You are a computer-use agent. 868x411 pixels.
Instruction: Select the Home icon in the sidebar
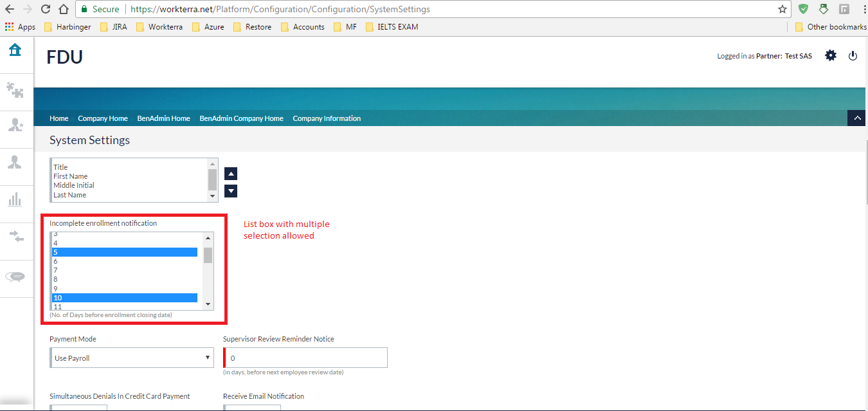point(15,49)
